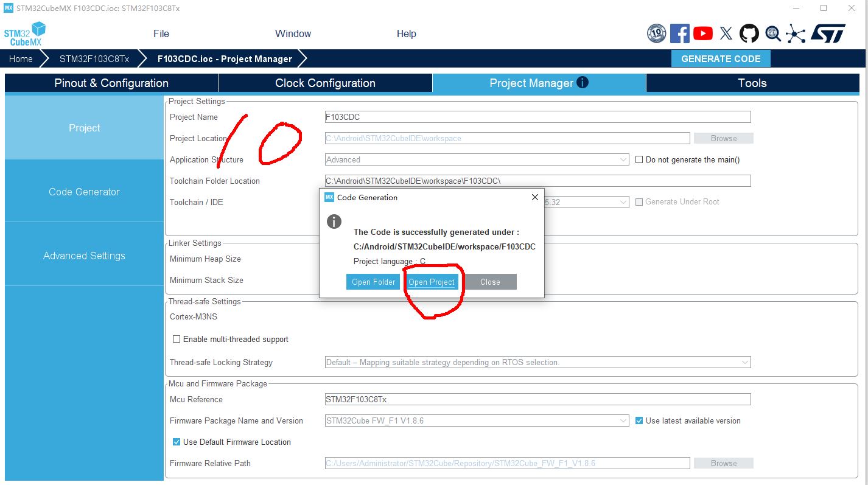Open the X (Twitter) icon link
The image size is (868, 485).
tap(726, 33)
